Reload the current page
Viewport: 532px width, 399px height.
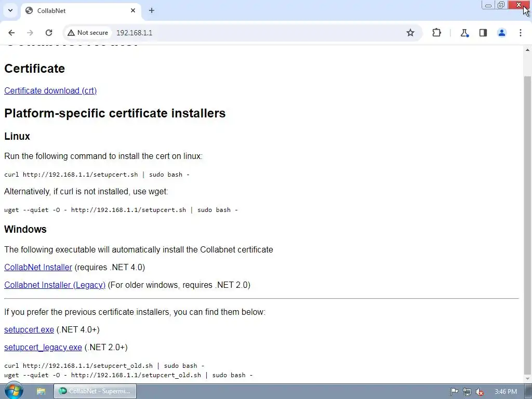tap(49, 33)
